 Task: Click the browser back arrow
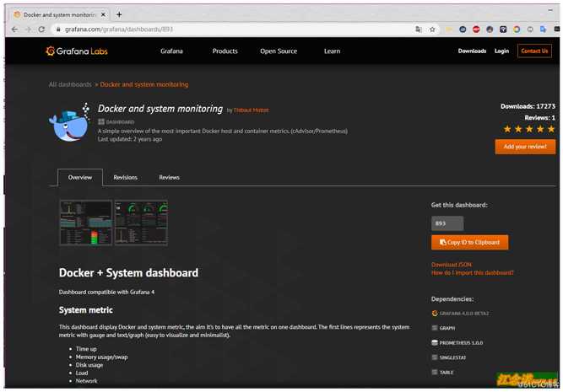point(14,30)
